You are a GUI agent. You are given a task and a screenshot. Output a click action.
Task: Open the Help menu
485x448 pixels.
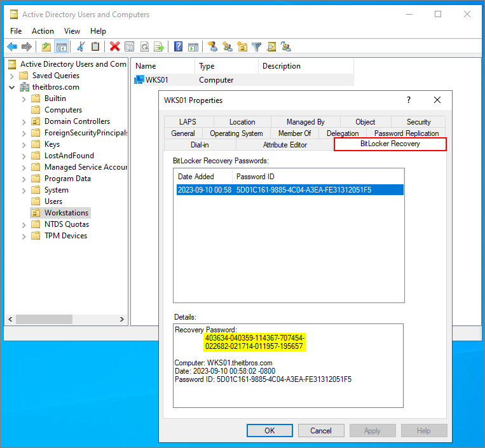pyautogui.click(x=98, y=31)
